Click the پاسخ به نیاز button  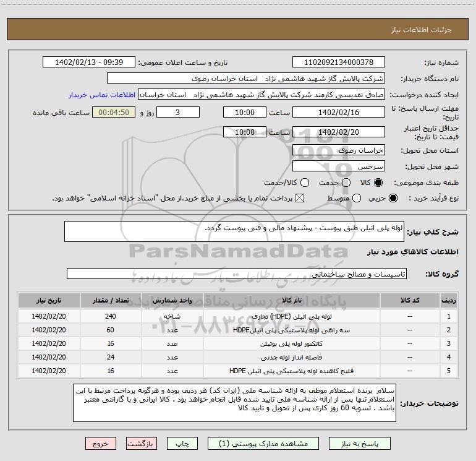click(360, 444)
